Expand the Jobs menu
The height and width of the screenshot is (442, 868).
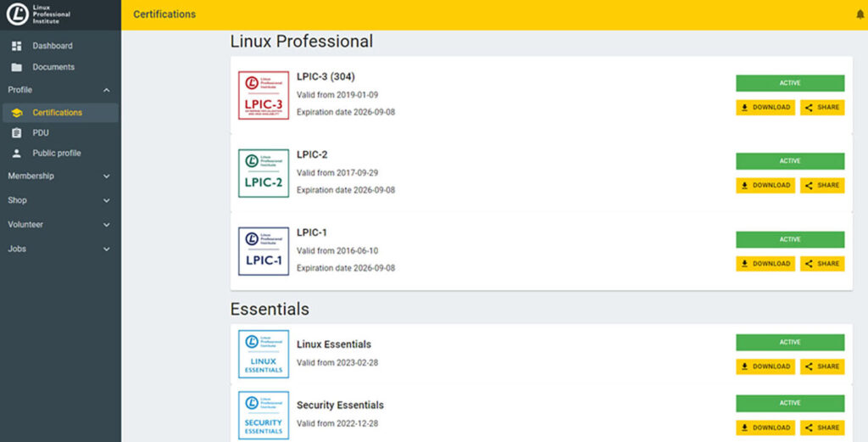click(x=106, y=249)
